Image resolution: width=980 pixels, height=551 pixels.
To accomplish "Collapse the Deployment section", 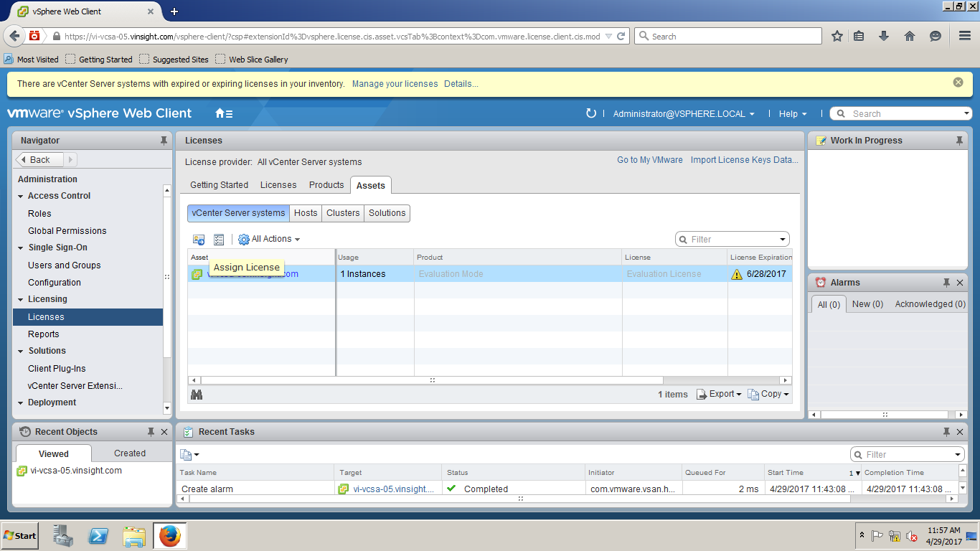I will coord(21,402).
